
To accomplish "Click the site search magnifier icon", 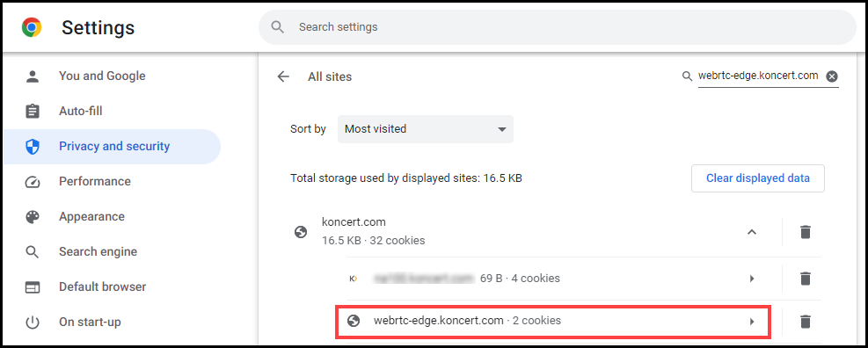I will [687, 76].
